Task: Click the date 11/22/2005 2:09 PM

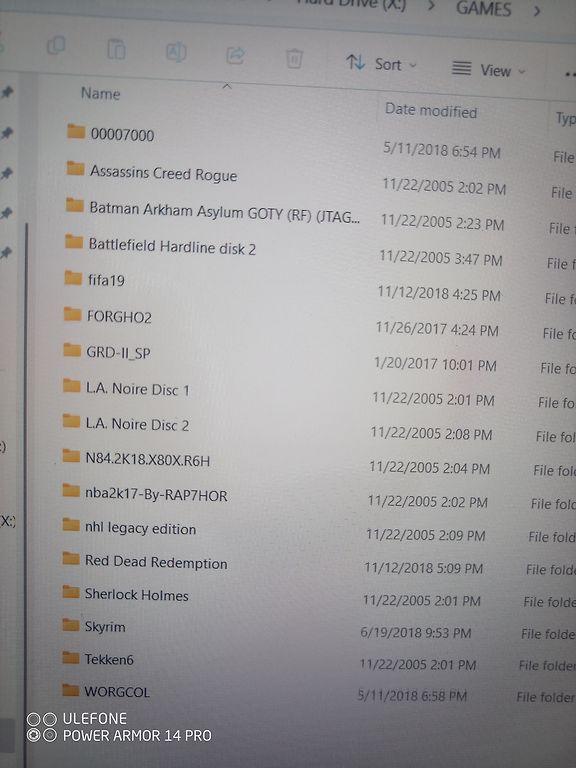Action: pos(425,534)
